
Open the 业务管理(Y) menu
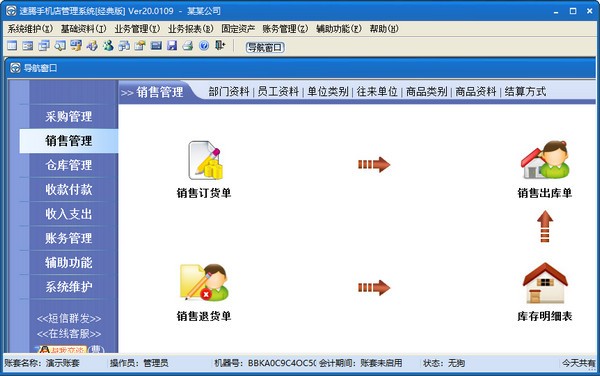137,29
